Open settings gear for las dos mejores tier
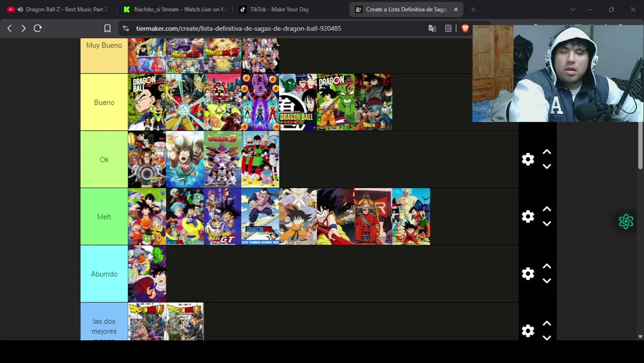The width and height of the screenshot is (644, 363). coord(528,331)
